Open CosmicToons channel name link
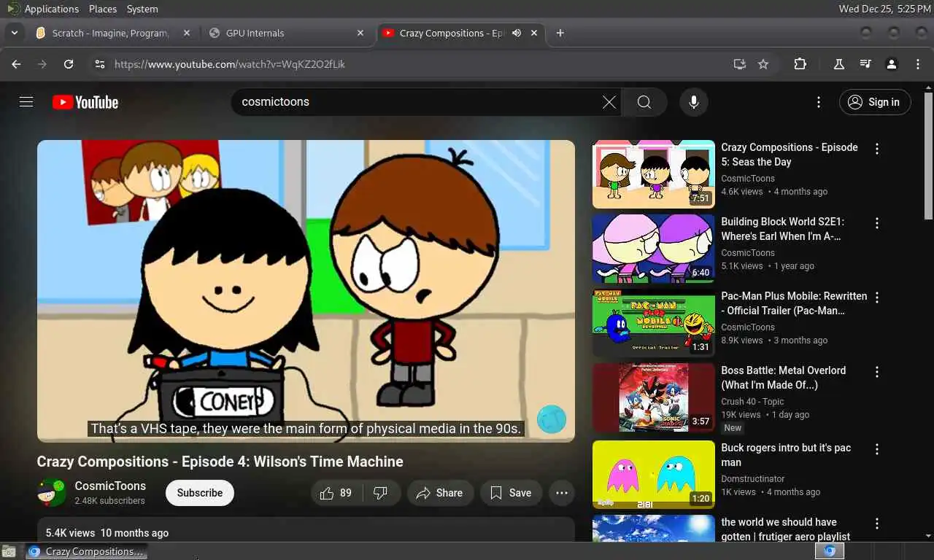The image size is (934, 560). pos(110,486)
